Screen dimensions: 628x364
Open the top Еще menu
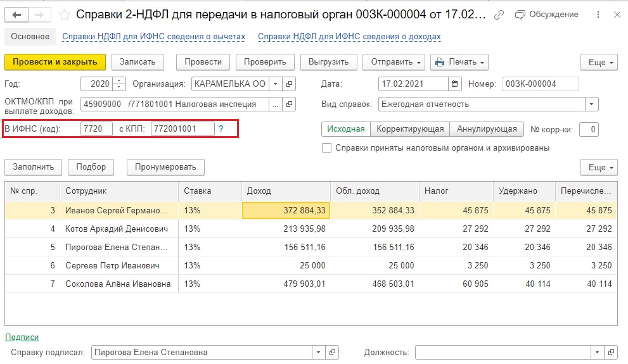[599, 63]
